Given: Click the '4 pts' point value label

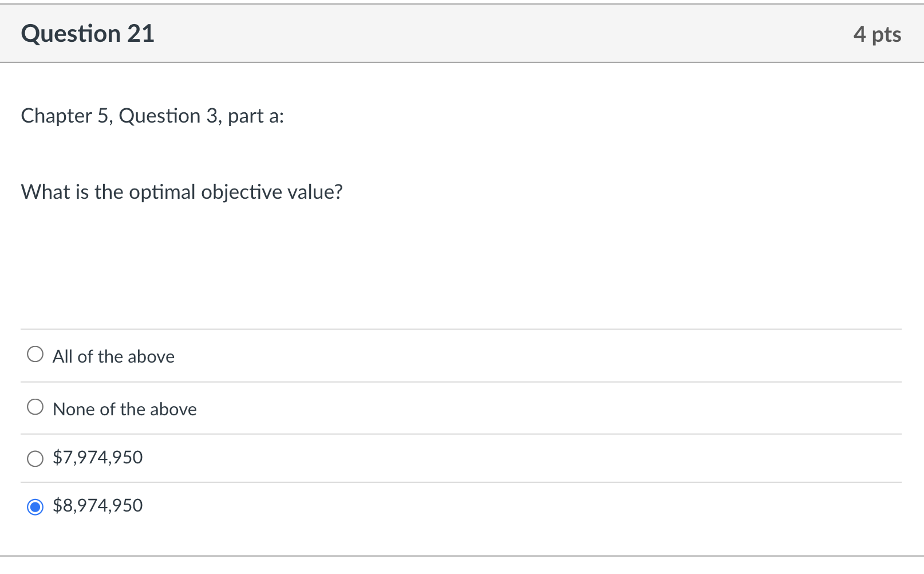Looking at the screenshot, I should tap(876, 34).
